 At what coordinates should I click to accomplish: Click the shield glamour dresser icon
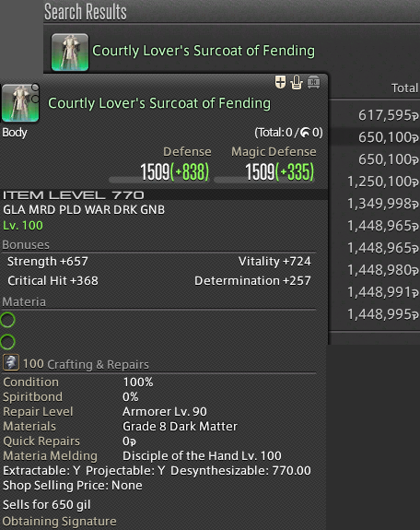(x=280, y=82)
